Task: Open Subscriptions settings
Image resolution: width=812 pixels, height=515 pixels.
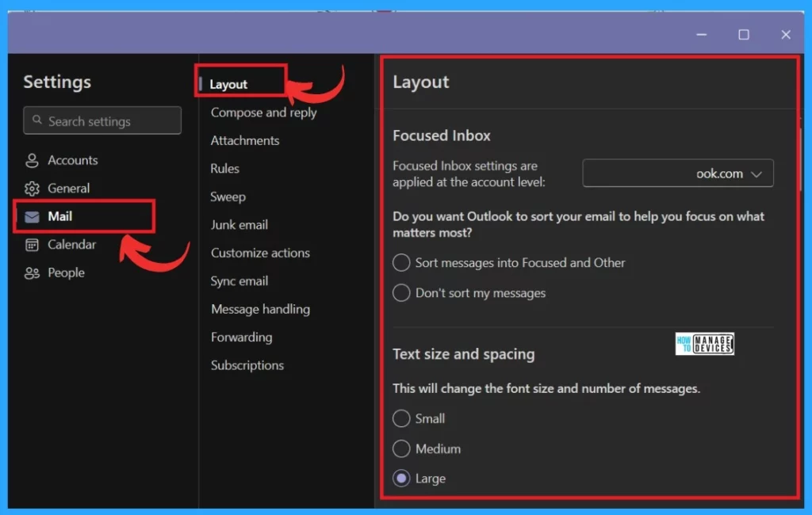Action: [x=247, y=365]
